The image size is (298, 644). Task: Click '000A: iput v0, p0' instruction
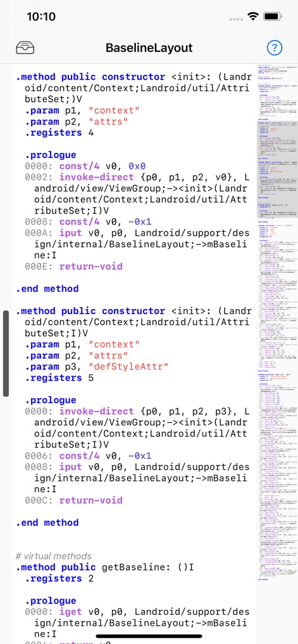[x=137, y=245]
